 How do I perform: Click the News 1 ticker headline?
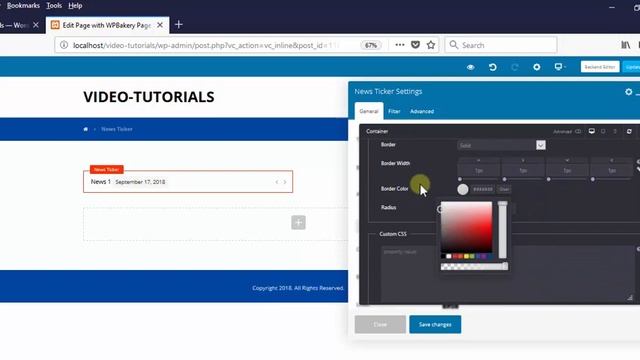pyautogui.click(x=101, y=182)
